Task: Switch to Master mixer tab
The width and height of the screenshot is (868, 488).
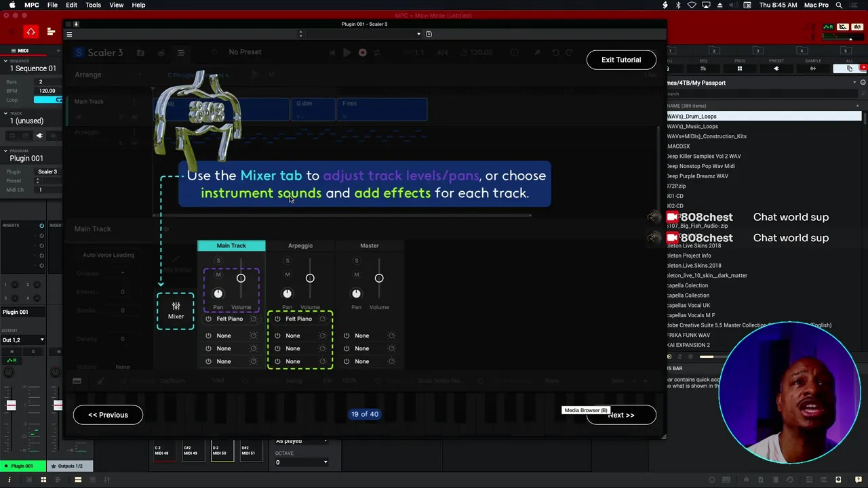Action: (370, 245)
